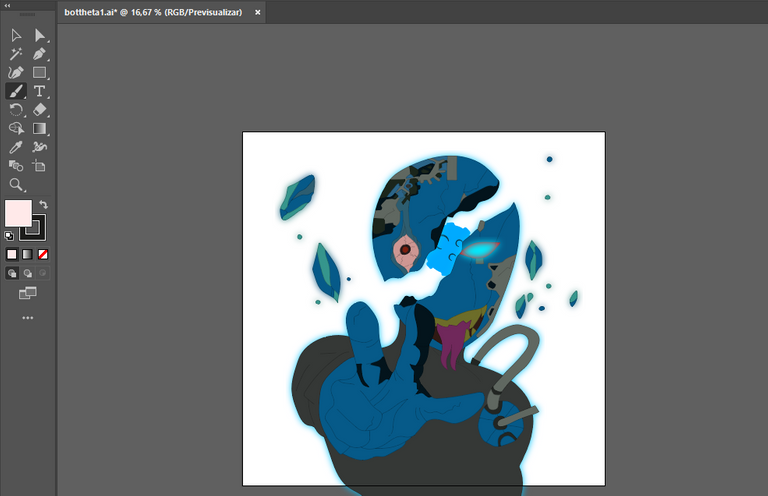Select the Shape Builder tool
Image resolution: width=768 pixels, height=496 pixels.
pos(16,128)
